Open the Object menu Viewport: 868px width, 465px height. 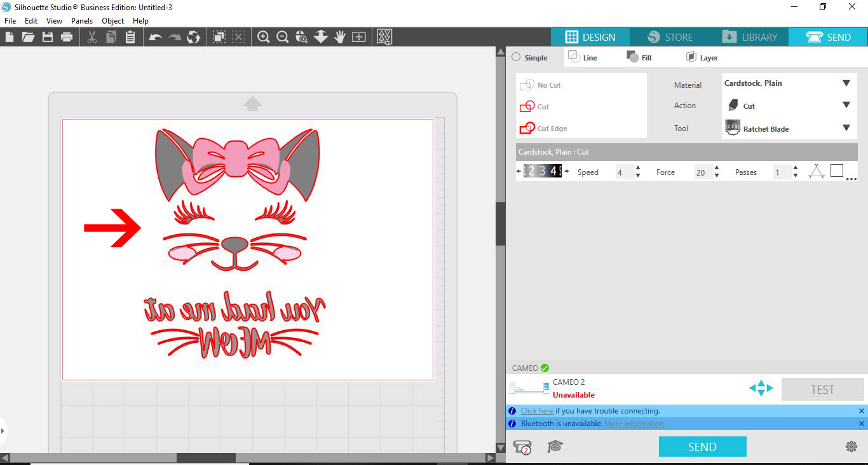pyautogui.click(x=113, y=21)
